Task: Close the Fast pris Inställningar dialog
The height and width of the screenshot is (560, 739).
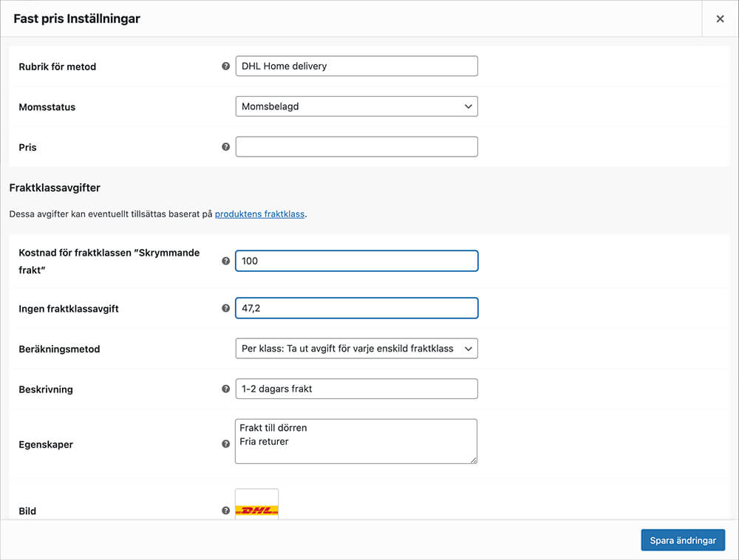Action: (x=720, y=19)
